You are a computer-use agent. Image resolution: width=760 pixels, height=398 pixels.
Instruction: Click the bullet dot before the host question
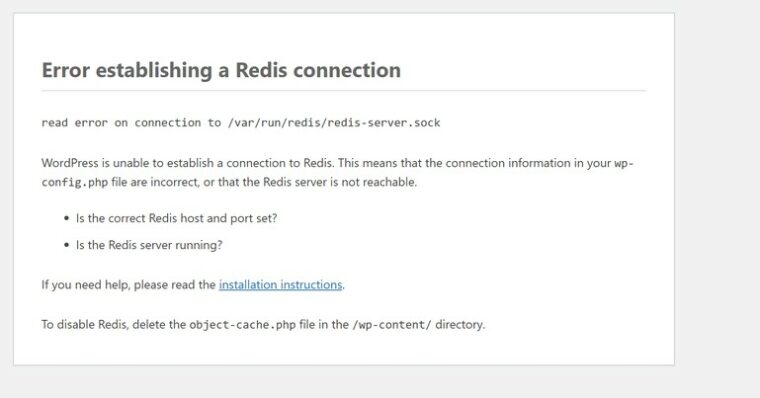coord(66,219)
